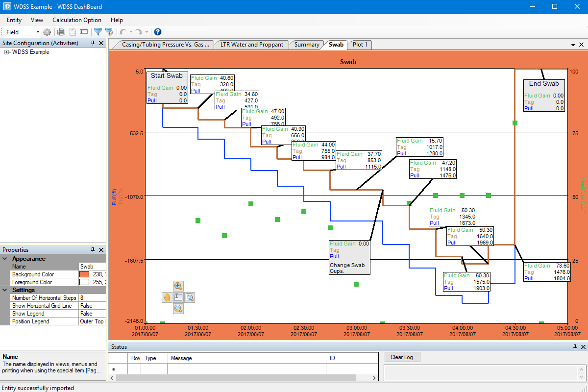Close the Site Configuration panel
This screenshot has height=392, width=588.
(101, 43)
